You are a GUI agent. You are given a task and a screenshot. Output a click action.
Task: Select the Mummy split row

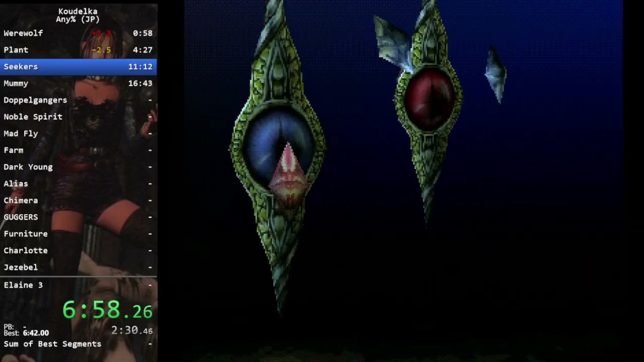(x=78, y=83)
